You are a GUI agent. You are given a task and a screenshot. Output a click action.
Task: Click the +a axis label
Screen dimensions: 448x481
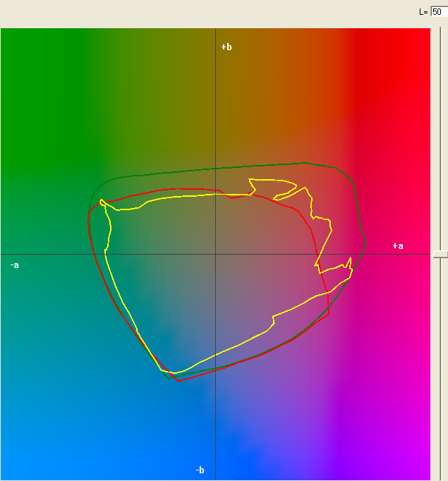tap(398, 246)
